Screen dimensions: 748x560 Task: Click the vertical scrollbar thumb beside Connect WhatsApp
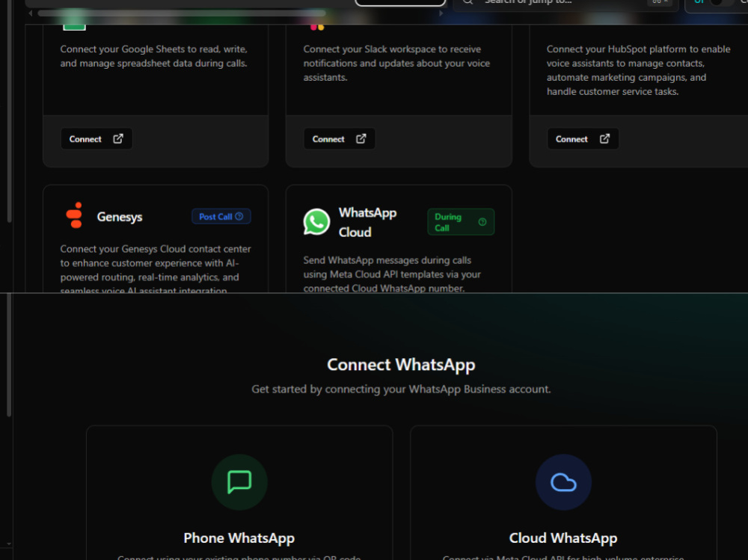pyautogui.click(x=8, y=355)
